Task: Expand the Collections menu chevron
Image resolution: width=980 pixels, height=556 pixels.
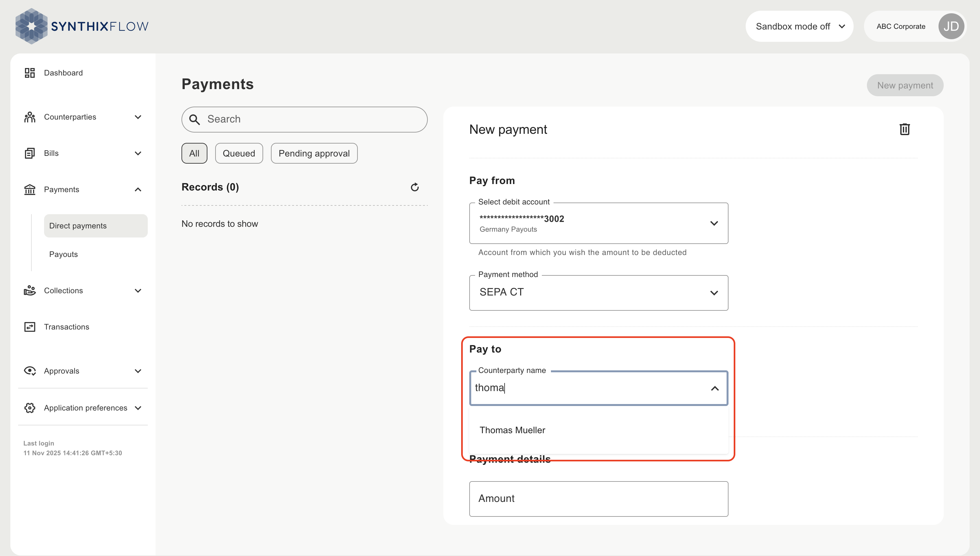Action: [138, 291]
